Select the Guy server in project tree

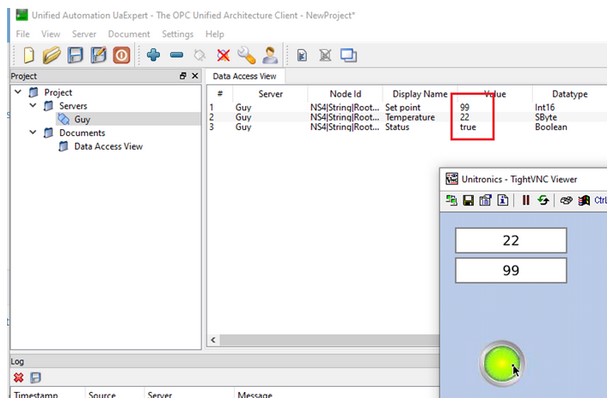pyautogui.click(x=81, y=119)
